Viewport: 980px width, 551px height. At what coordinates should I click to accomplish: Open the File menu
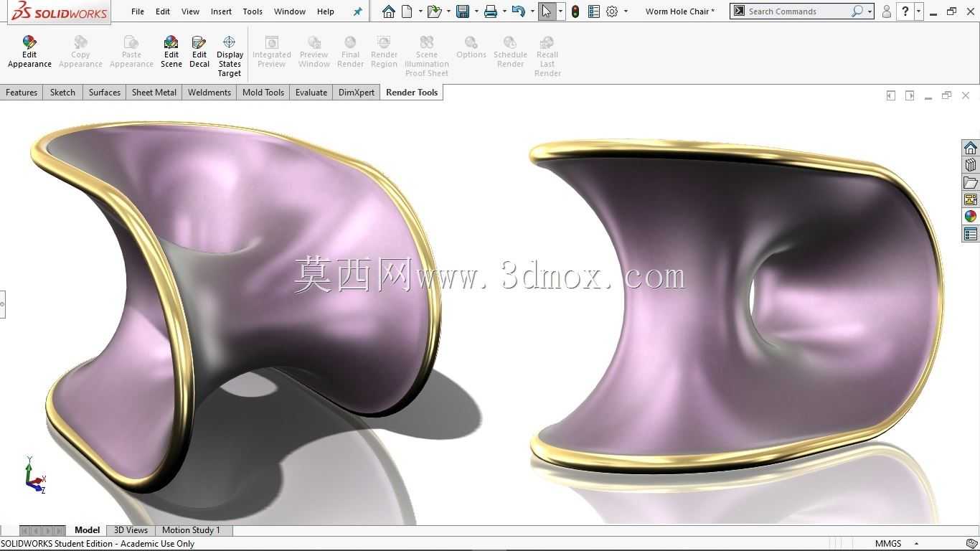[x=138, y=11]
